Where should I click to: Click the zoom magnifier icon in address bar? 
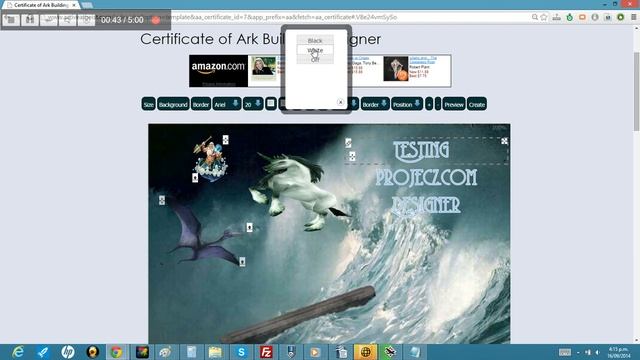point(535,17)
